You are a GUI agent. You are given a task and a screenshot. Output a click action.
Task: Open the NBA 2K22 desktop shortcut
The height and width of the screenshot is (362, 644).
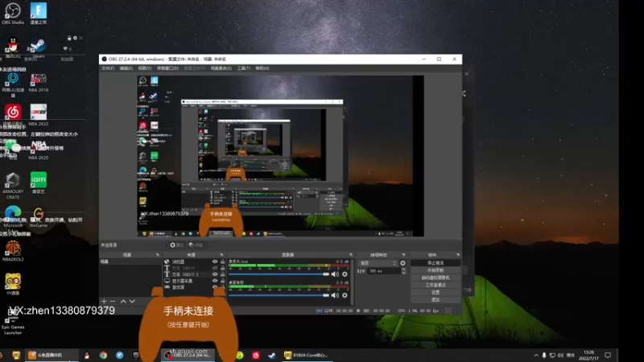[38, 114]
